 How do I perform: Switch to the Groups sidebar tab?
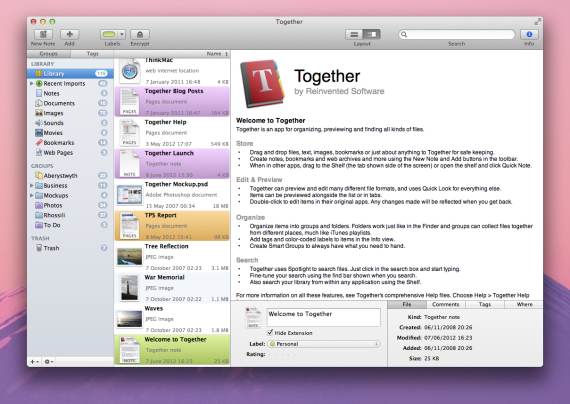point(49,54)
